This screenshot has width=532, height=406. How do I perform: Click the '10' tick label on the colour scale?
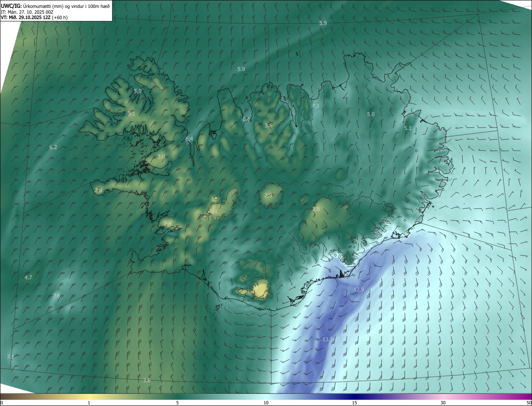coord(266,403)
